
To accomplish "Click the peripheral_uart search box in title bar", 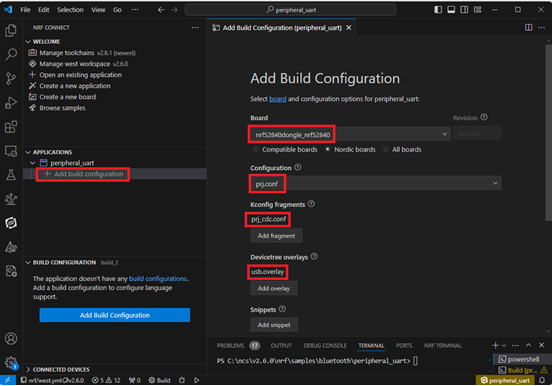I will [x=290, y=10].
